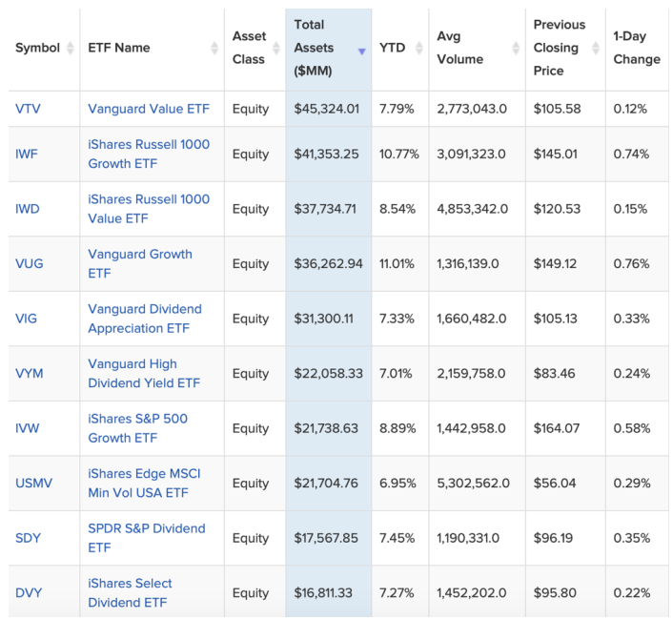
Task: Click closing price $164.07
Action: pyautogui.click(x=557, y=428)
